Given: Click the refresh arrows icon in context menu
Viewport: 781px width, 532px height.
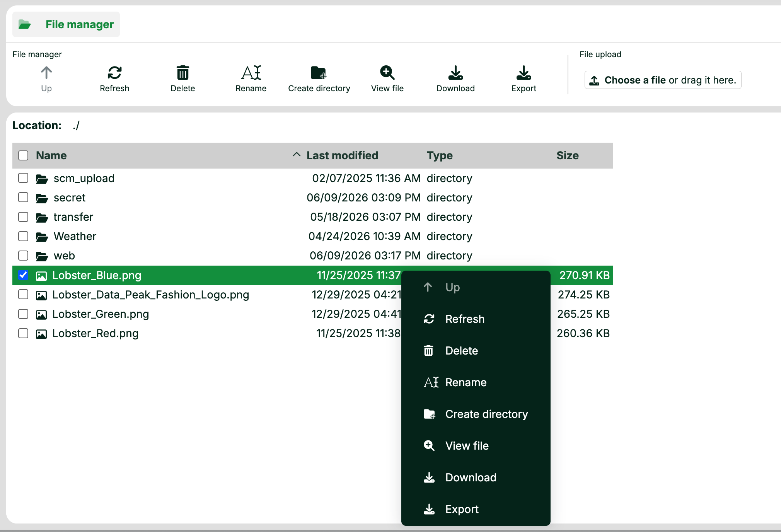Looking at the screenshot, I should pyautogui.click(x=429, y=319).
